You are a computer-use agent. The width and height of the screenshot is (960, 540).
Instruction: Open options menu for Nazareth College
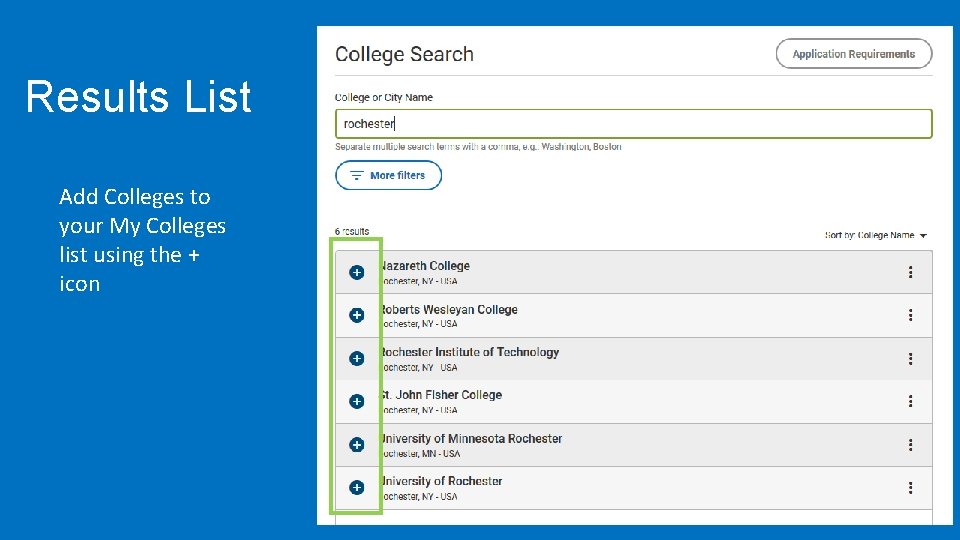point(910,272)
